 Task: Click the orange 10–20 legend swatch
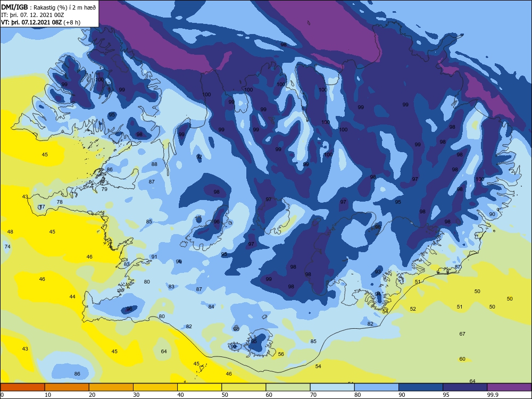click(x=67, y=387)
